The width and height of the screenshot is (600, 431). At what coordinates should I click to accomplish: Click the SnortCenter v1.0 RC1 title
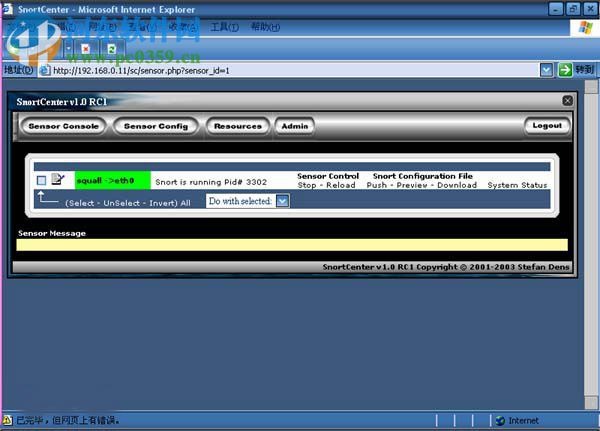[62, 102]
